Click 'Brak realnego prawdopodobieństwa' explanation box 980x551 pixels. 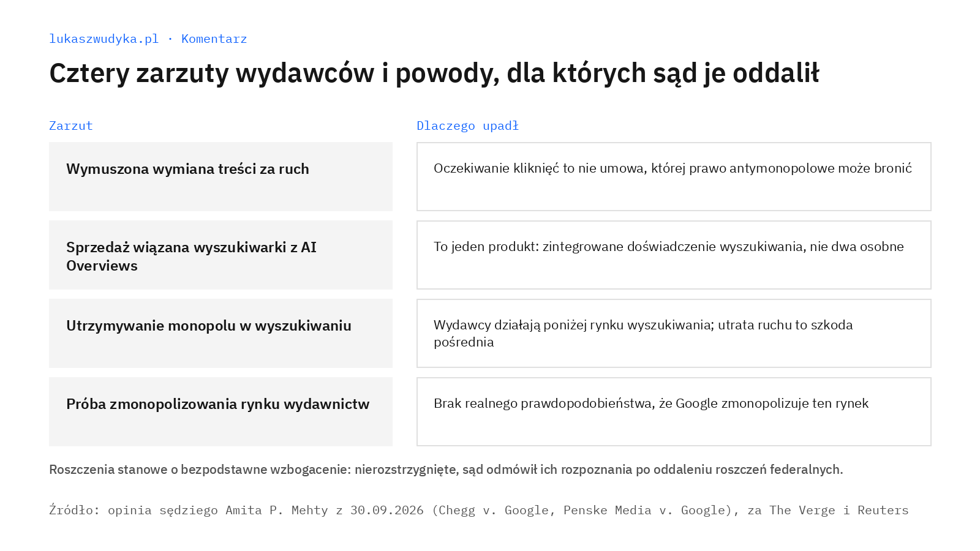[x=674, y=412]
